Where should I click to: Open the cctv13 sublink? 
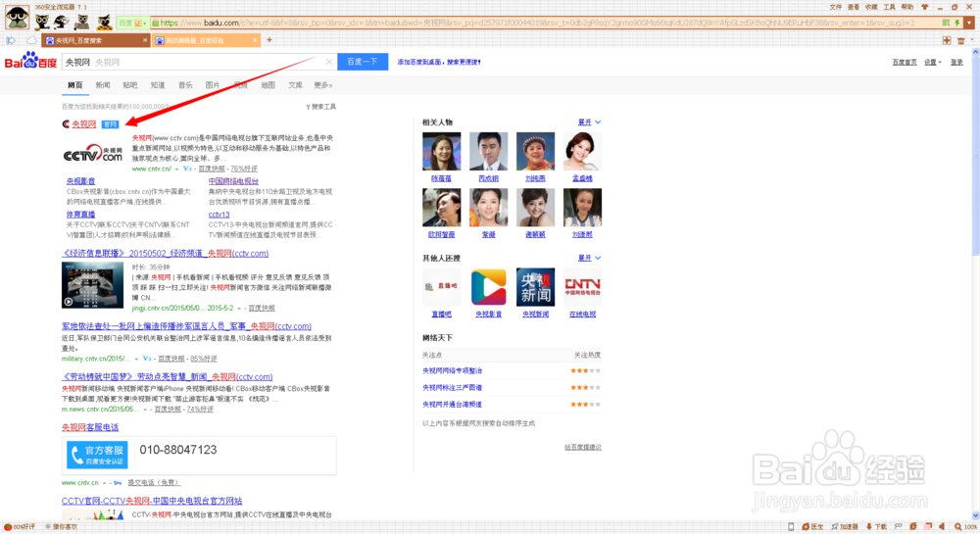[219, 215]
